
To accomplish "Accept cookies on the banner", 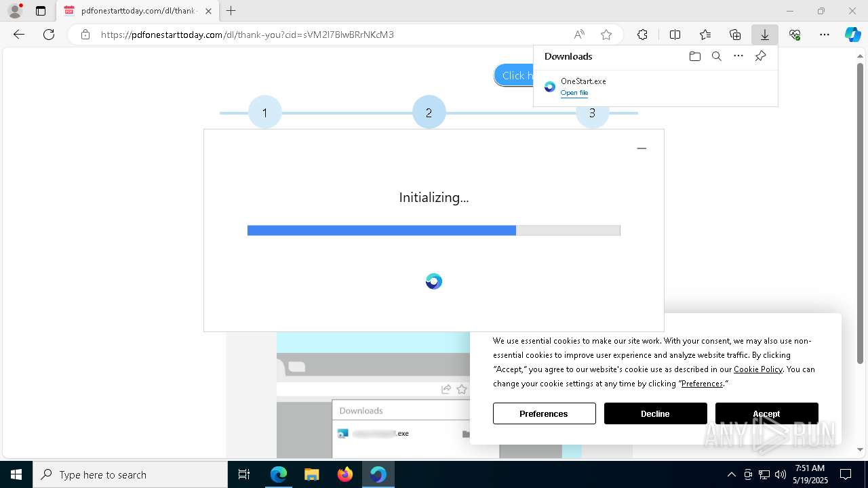I will point(766,413).
